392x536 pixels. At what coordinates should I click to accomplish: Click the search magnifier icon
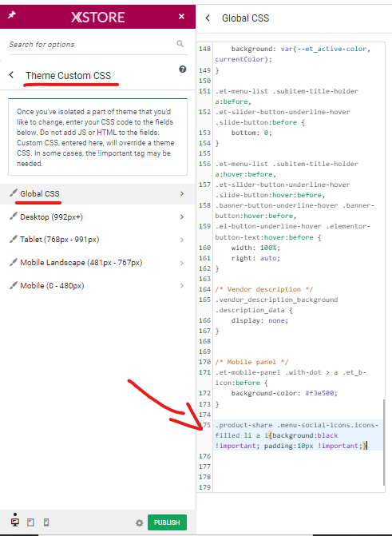pos(180,43)
